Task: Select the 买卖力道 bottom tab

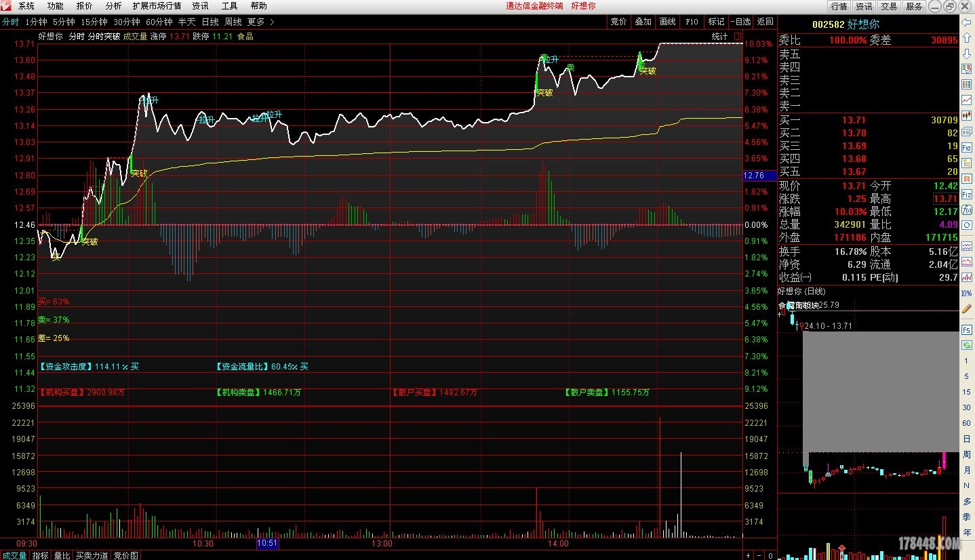Action: tap(92, 555)
